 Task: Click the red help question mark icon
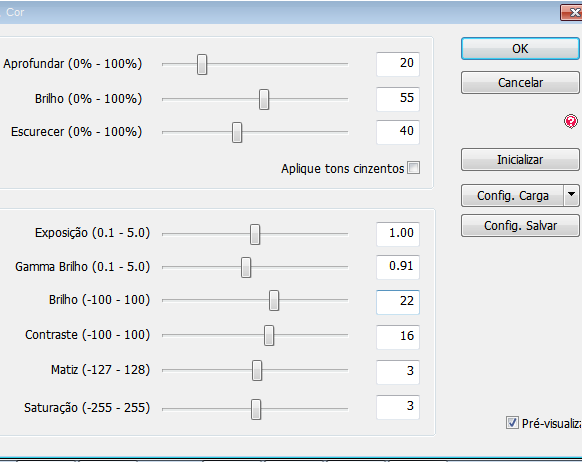pyautogui.click(x=570, y=121)
